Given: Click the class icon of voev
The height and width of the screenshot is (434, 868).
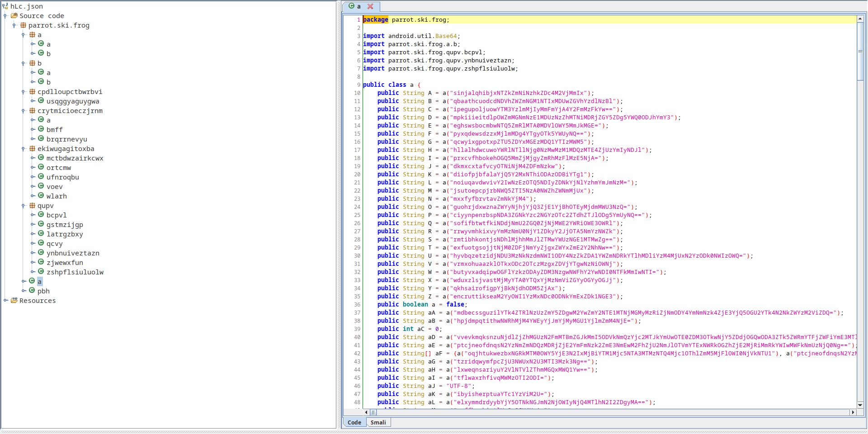Looking at the screenshot, I should pyautogui.click(x=41, y=186).
